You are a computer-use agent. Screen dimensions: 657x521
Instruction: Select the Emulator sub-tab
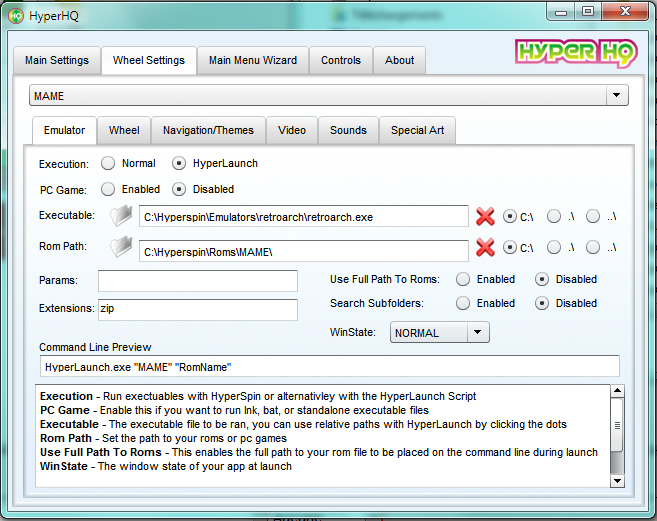(65, 130)
